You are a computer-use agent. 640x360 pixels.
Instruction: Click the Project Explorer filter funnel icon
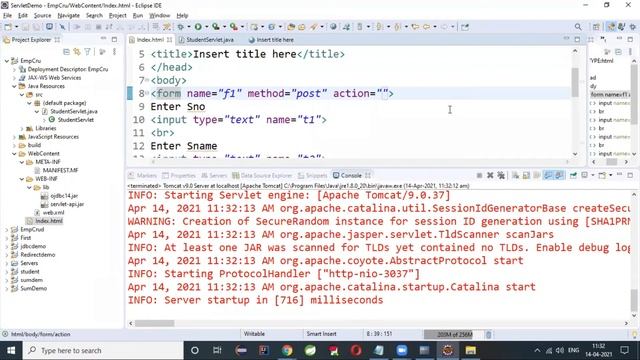coord(87,52)
